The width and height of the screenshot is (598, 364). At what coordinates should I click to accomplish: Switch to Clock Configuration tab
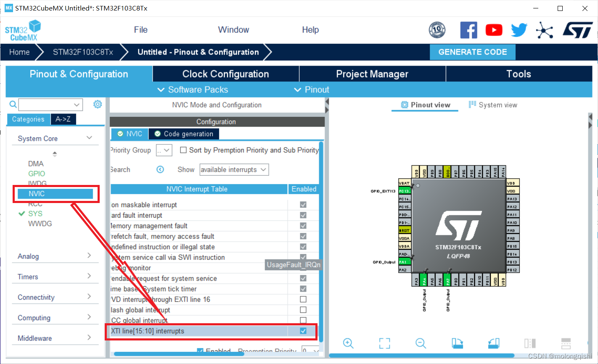[x=226, y=74]
